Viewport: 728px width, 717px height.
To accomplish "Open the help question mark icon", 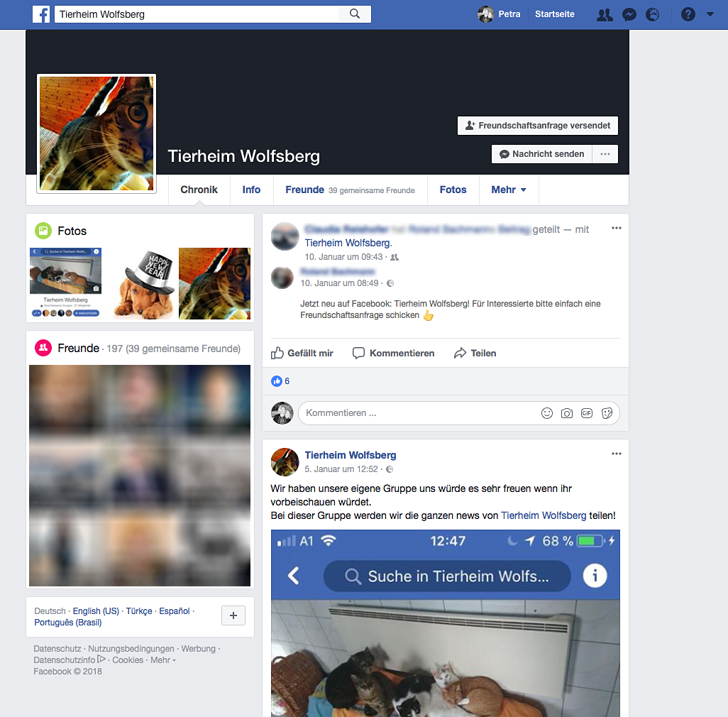I will (x=688, y=14).
